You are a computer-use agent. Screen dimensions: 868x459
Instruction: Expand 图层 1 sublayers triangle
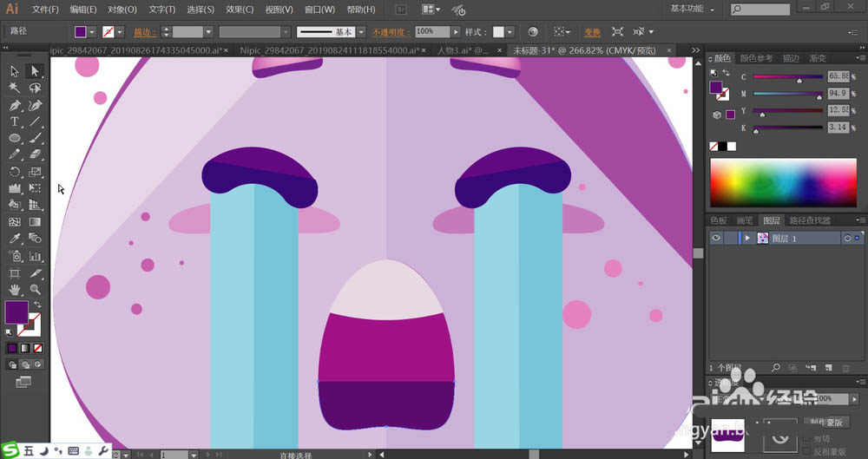[x=747, y=238]
